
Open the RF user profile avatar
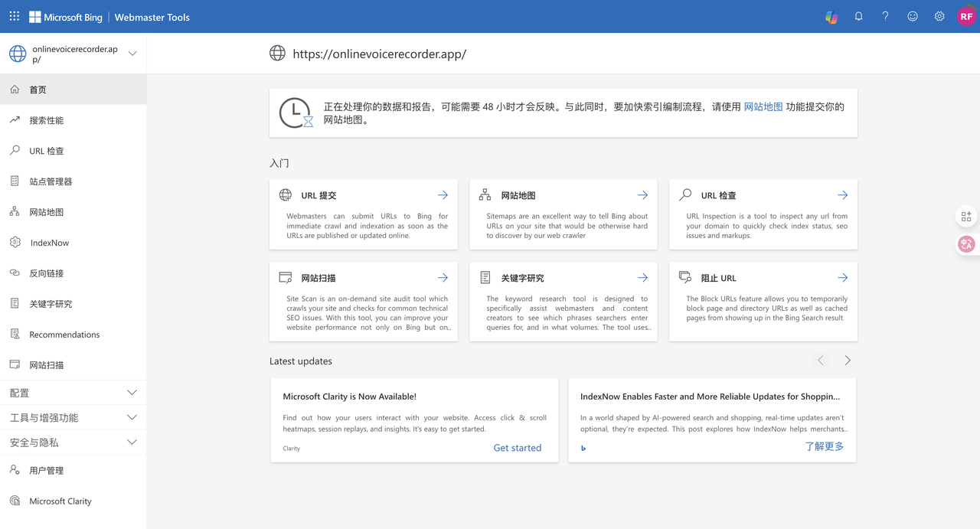[966, 16]
